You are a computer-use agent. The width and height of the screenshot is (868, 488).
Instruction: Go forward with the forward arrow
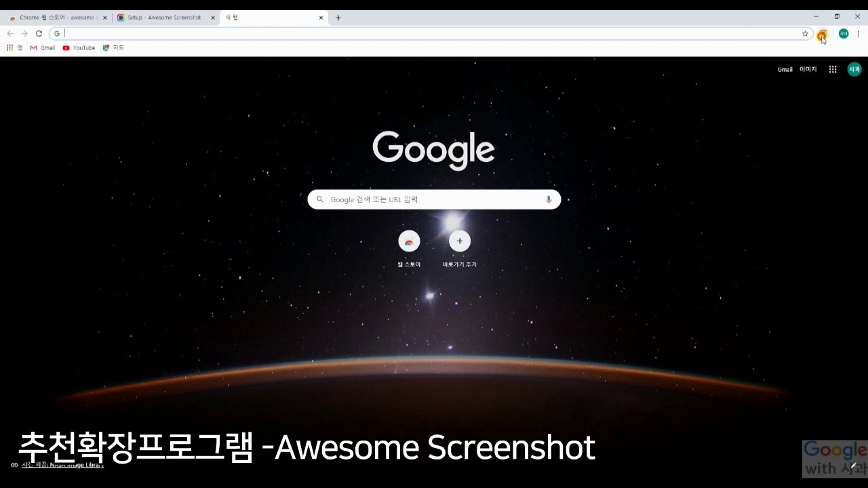(24, 34)
